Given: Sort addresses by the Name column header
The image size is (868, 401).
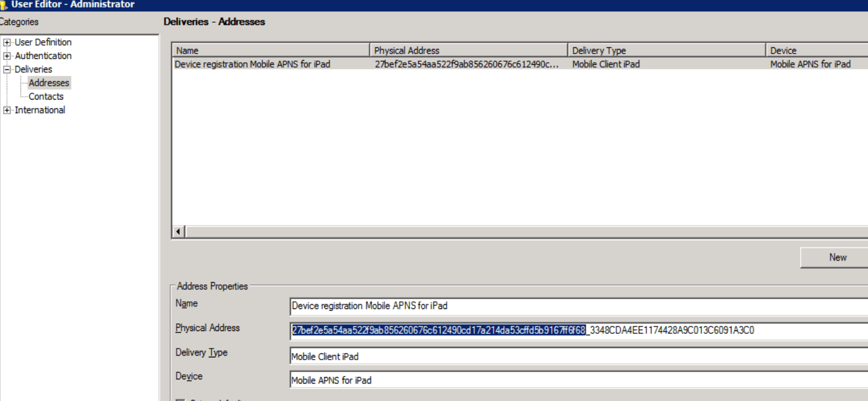Looking at the screenshot, I should click(271, 50).
